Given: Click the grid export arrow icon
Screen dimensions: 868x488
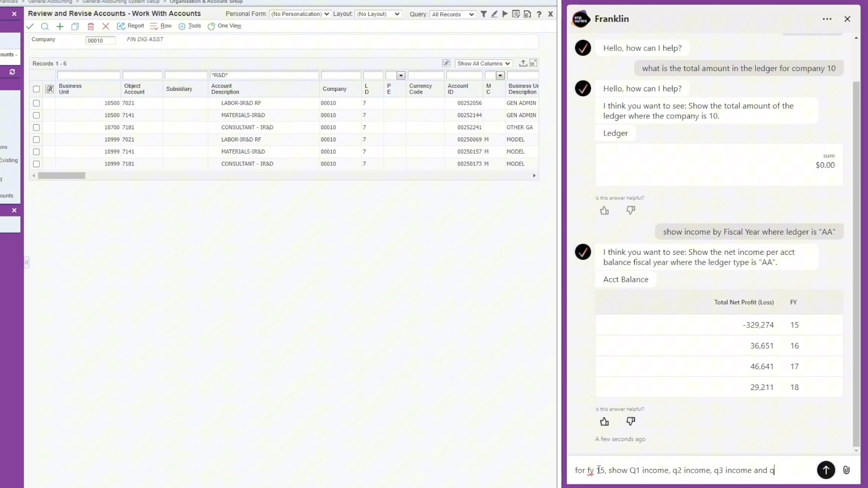Looking at the screenshot, I should [x=523, y=63].
